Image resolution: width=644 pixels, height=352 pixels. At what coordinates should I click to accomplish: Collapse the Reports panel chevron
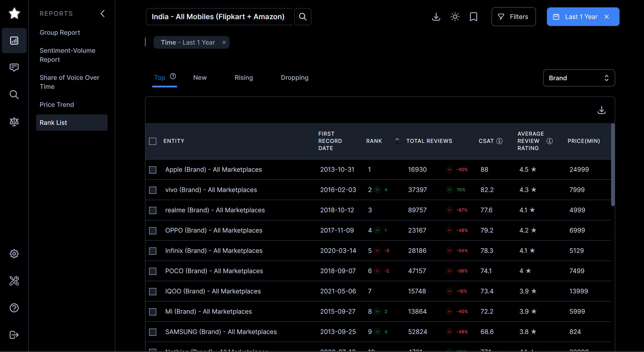pos(102,14)
